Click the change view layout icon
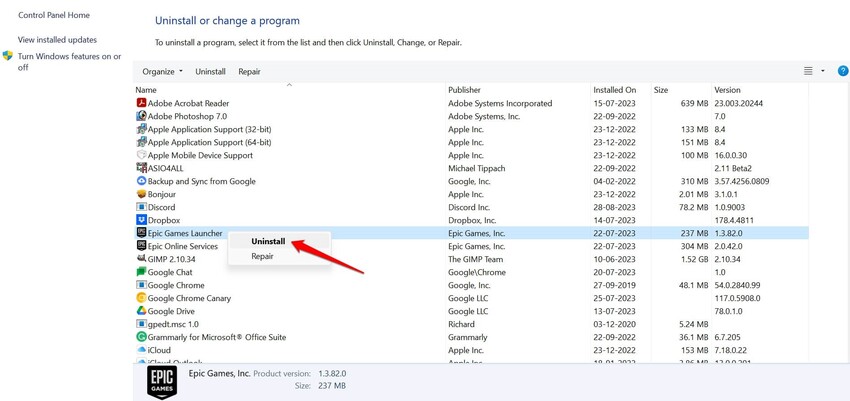 click(x=808, y=71)
